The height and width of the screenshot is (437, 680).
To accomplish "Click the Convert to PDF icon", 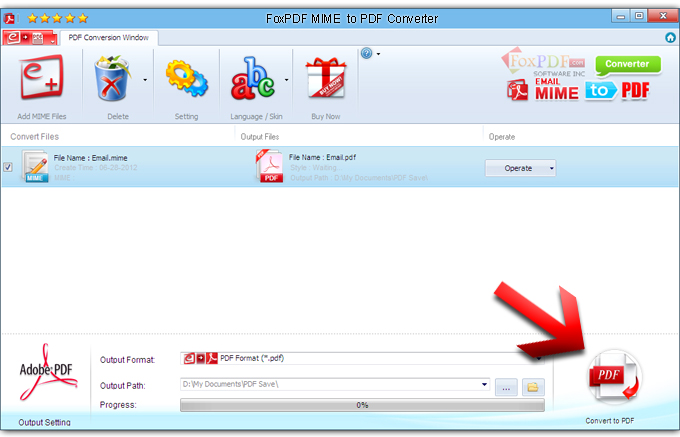I will click(x=614, y=377).
